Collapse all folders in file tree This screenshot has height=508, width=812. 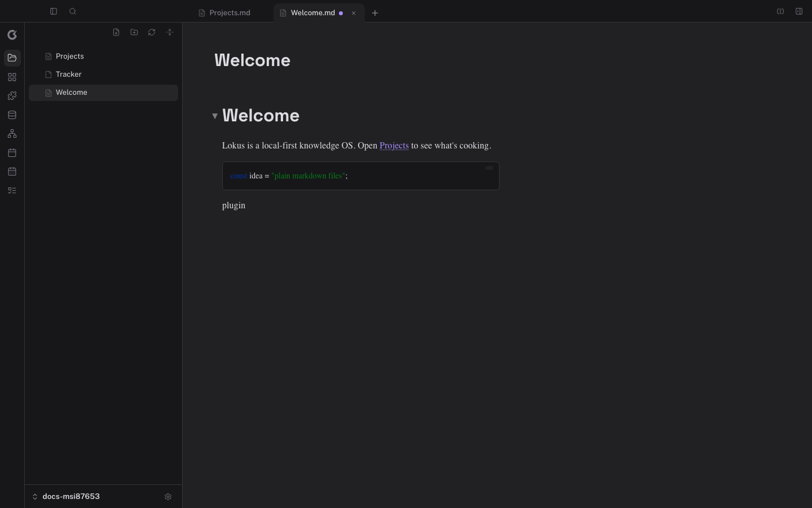click(x=170, y=32)
